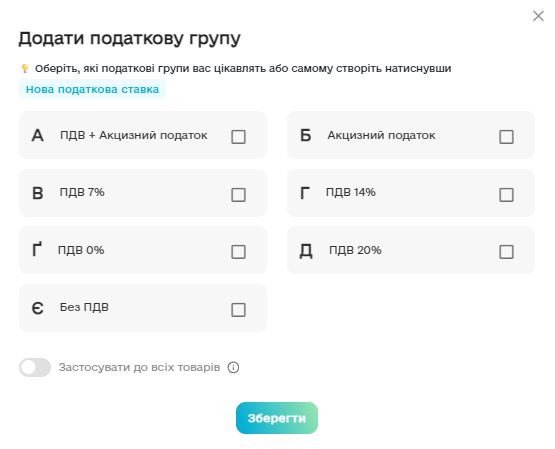Click the lightbulb hint icon

24,68
